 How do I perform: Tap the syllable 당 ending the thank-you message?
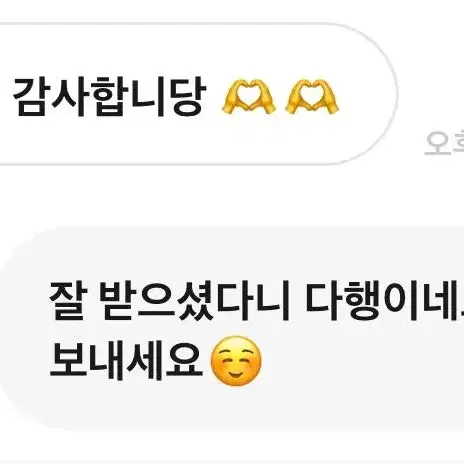pyautogui.click(x=187, y=97)
